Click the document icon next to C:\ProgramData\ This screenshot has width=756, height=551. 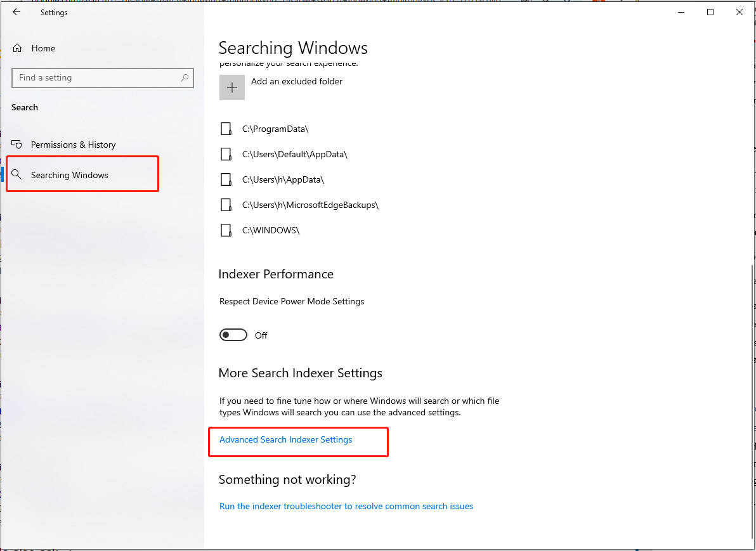point(226,128)
